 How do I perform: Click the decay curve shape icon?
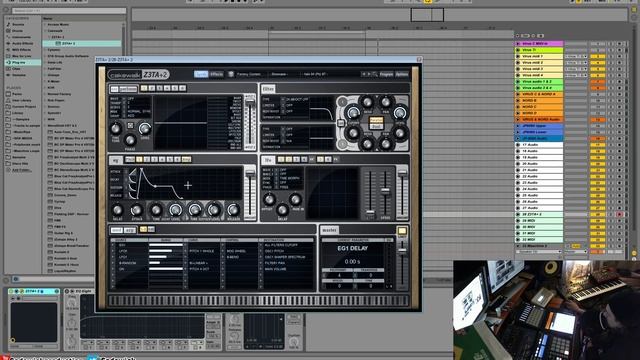coord(132,180)
